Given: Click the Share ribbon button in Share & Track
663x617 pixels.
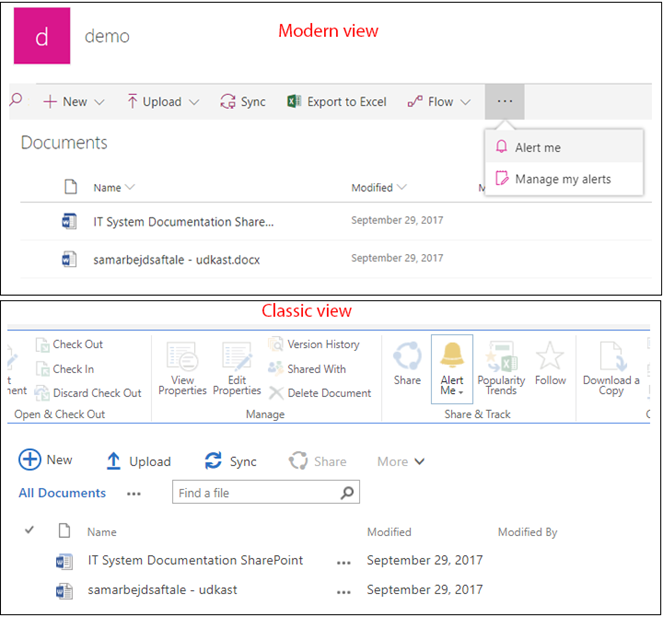Looking at the screenshot, I should 407,364.
